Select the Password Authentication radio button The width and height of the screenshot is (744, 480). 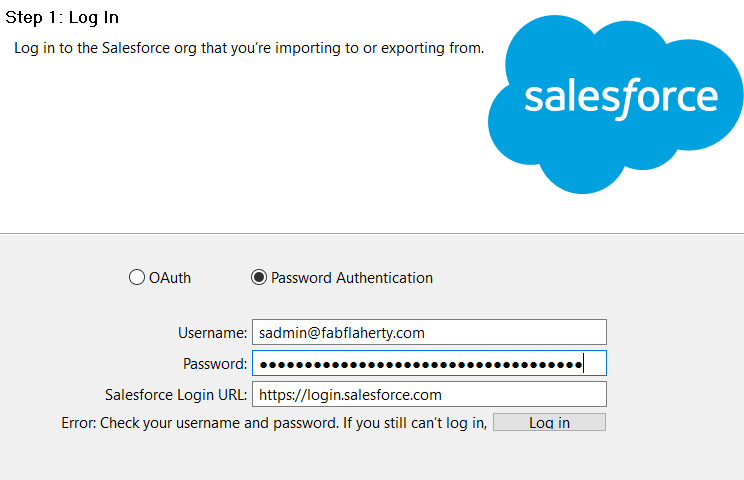pos(259,277)
